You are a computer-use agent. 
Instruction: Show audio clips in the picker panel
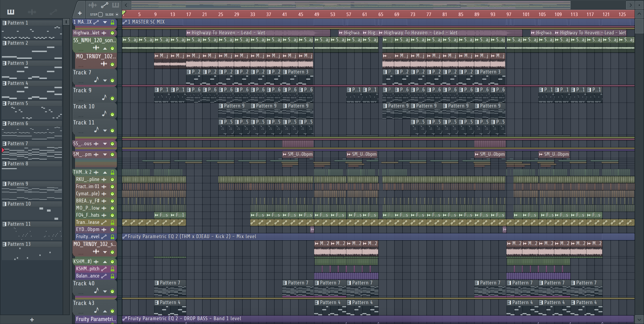tap(32, 12)
